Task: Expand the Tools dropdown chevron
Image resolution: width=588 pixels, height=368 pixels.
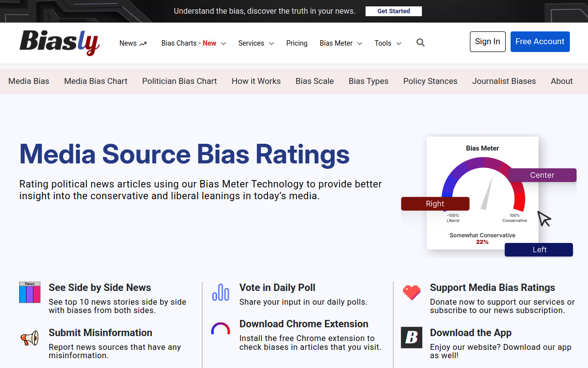Action: pos(399,44)
